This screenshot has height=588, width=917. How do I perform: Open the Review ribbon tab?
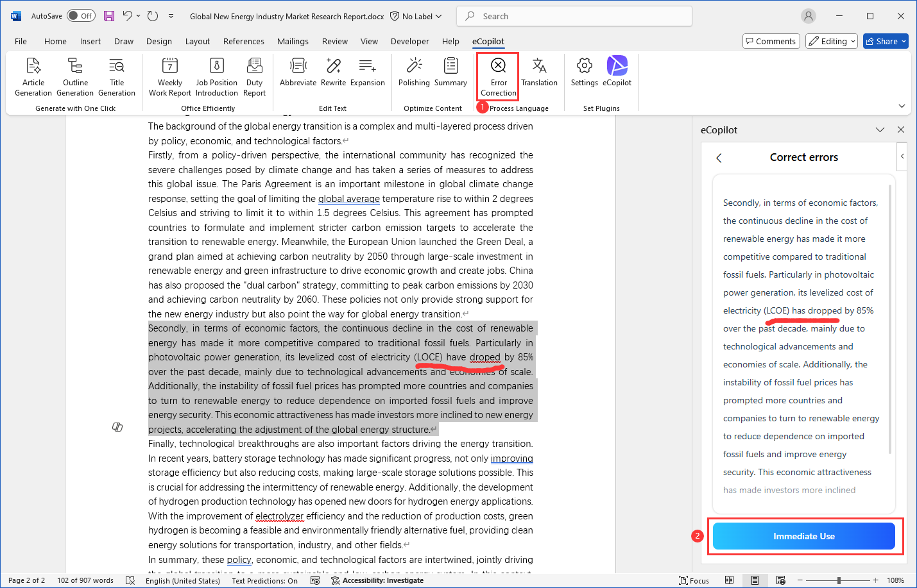(x=334, y=40)
